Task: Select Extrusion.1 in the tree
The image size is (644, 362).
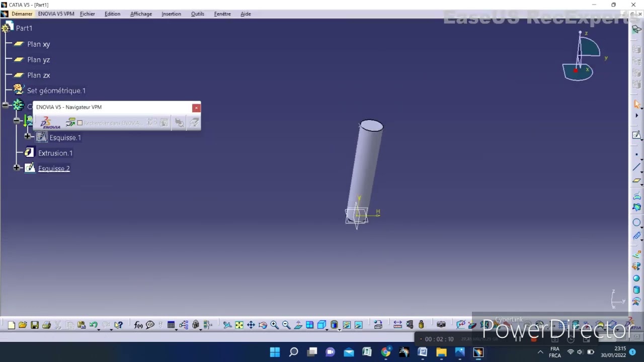Action: point(55,153)
